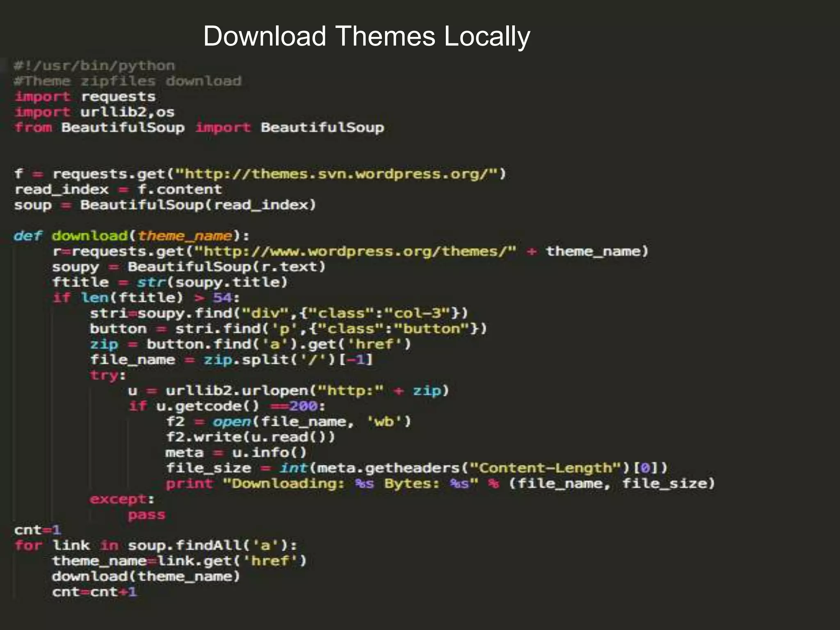
Task: Click the 'from BeautifulSoup import BeautifulSoup' line
Action: click(199, 128)
